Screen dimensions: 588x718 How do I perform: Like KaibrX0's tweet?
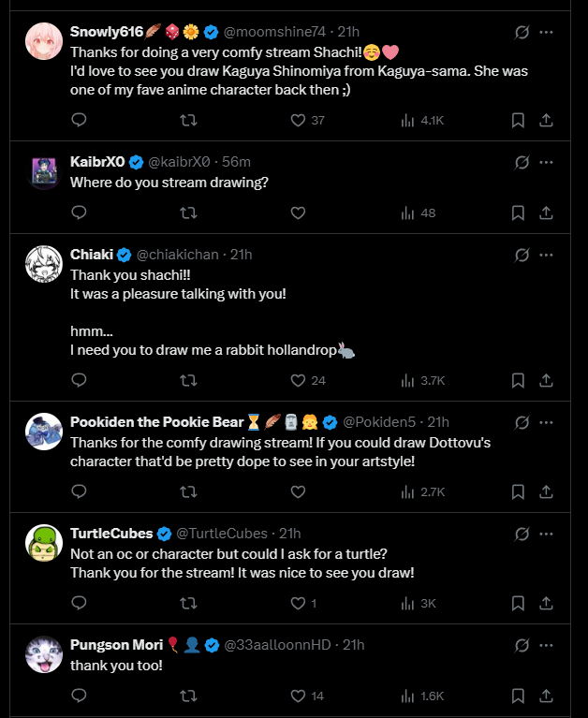(x=298, y=212)
